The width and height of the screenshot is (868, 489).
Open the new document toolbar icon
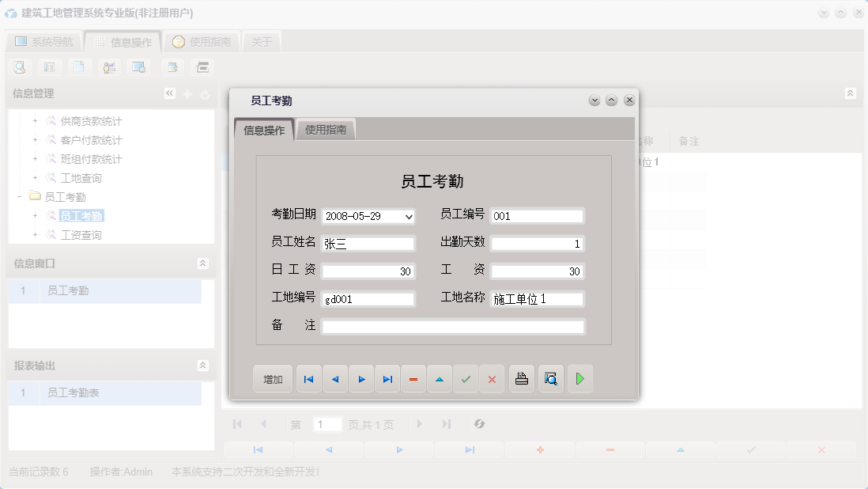click(79, 67)
